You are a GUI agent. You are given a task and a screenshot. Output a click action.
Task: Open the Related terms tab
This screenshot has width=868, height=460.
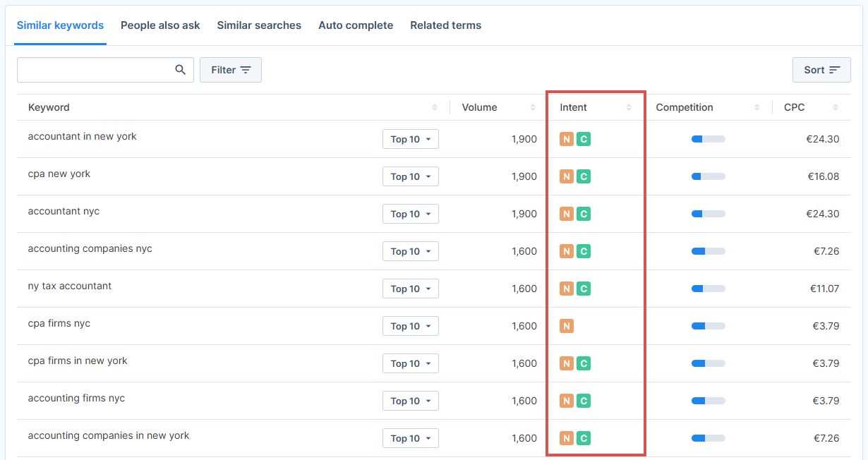[x=446, y=25]
